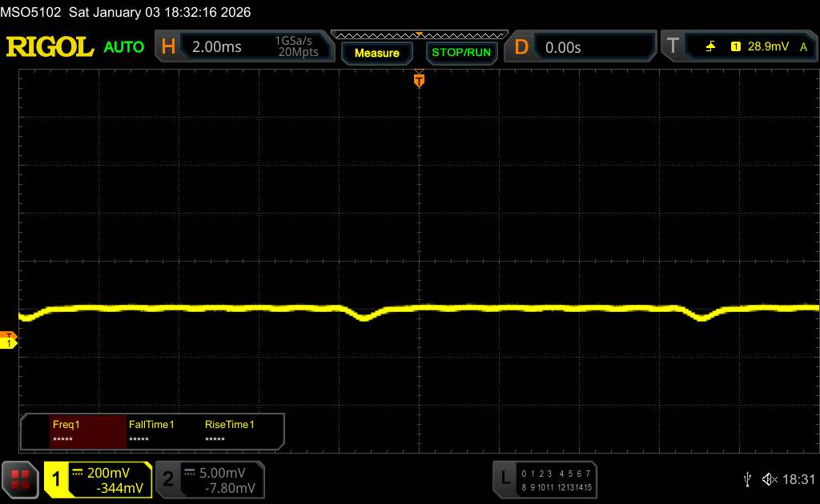The height and width of the screenshot is (504, 820).
Task: Enable channel 2 via its gray label
Action: (x=168, y=480)
